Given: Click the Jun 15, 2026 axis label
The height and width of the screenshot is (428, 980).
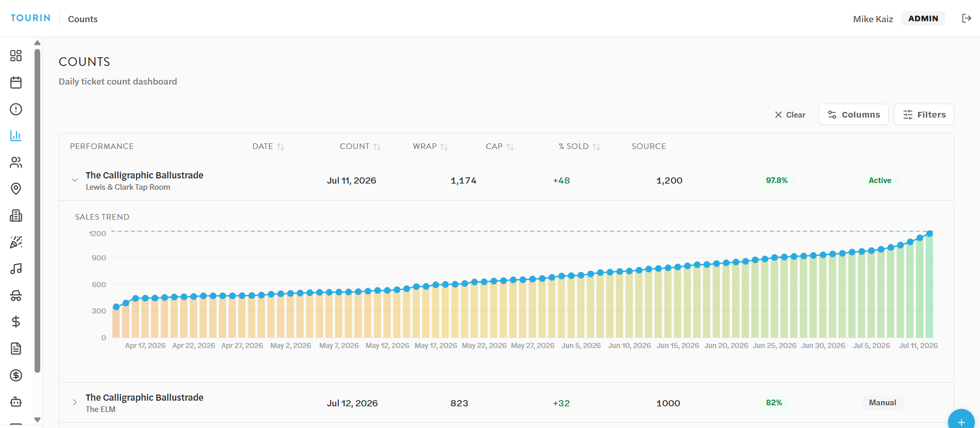Looking at the screenshot, I should [678, 345].
